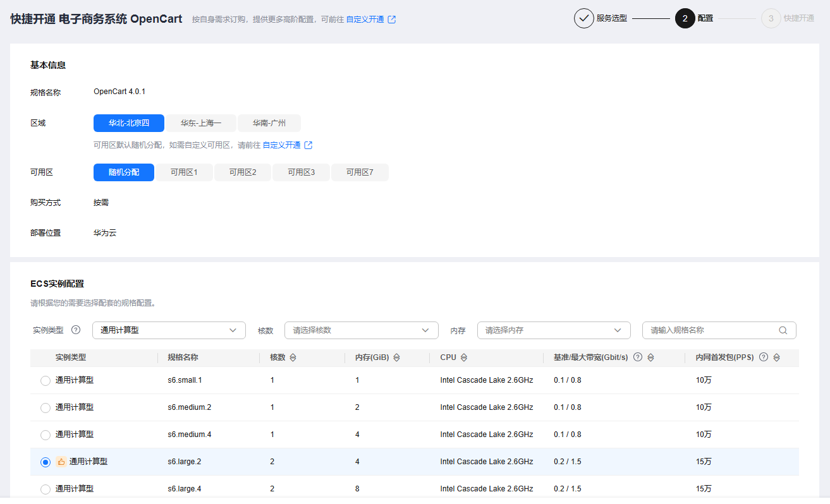This screenshot has width=830, height=504.
Task: Sort the table by 核数 column
Action: (x=293, y=357)
